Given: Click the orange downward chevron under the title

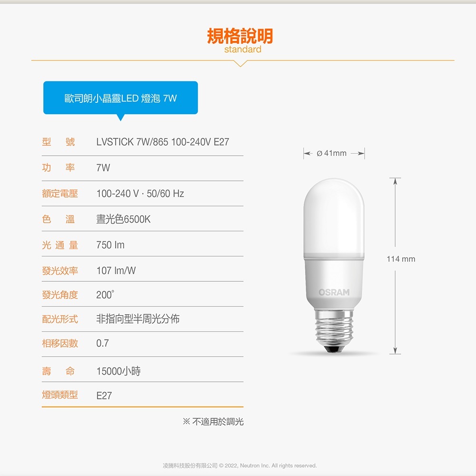Looking at the screenshot, I should click(240, 63).
